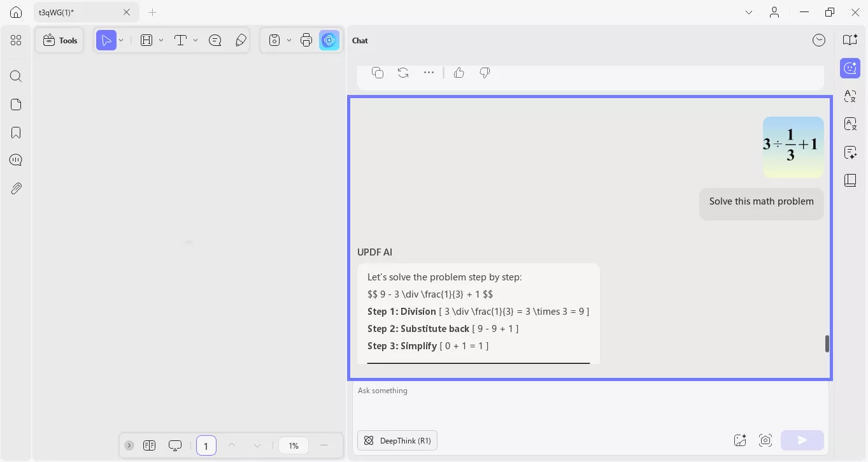This screenshot has height=462, width=868.
Task: Select the Text tool in the toolbar
Action: pyautogui.click(x=180, y=40)
